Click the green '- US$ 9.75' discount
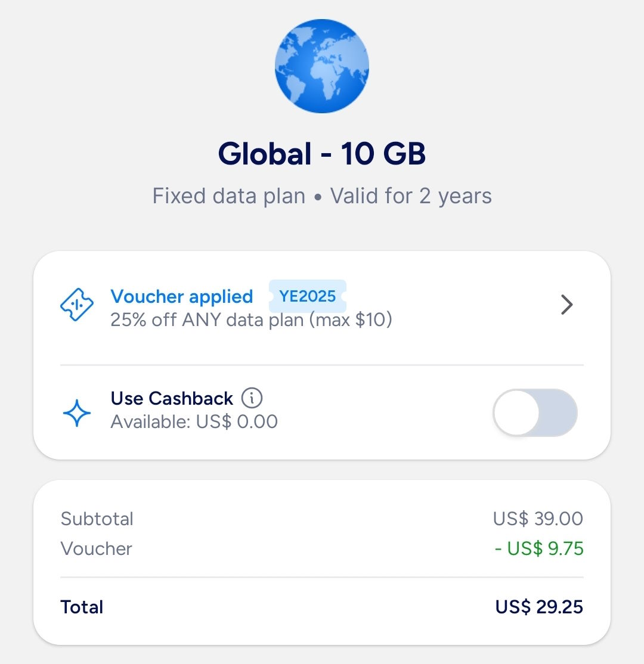The height and width of the screenshot is (664, 644). [x=539, y=548]
